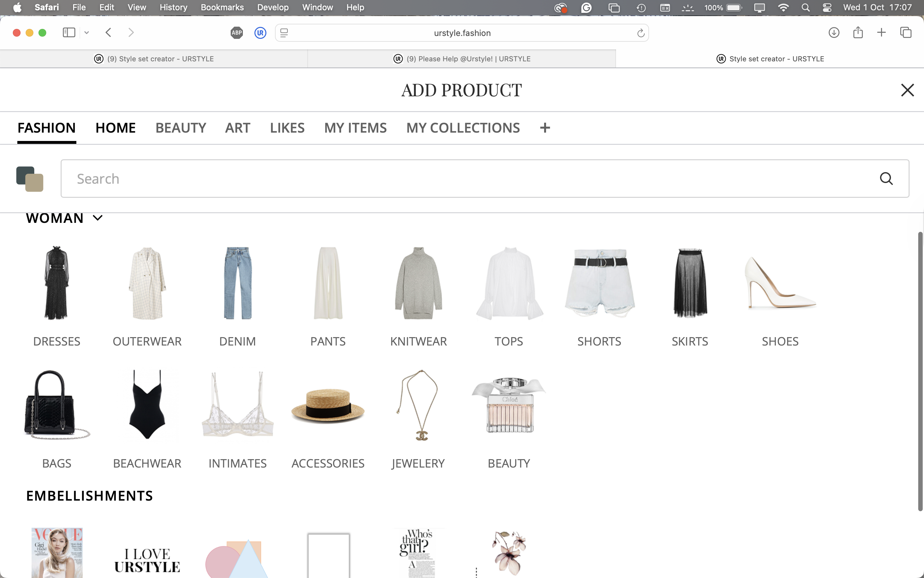
Task: Switch to Please Help @Urstyle tab
Action: tap(462, 59)
